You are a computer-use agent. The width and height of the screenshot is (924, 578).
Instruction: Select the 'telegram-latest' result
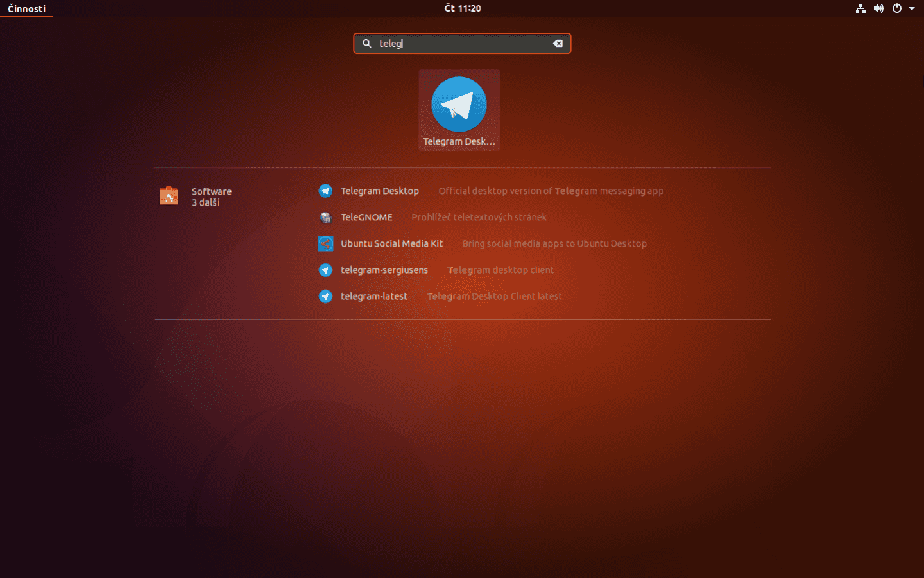pyautogui.click(x=374, y=296)
